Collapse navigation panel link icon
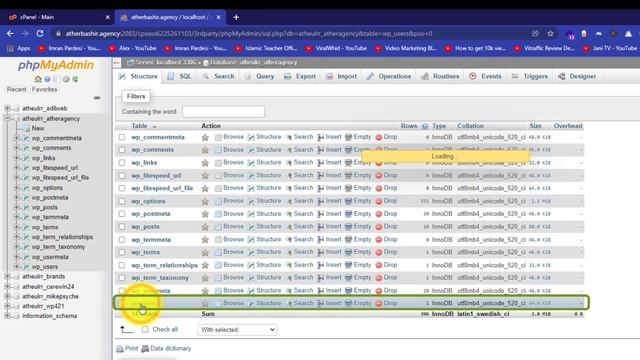The height and width of the screenshot is (360, 640). click(x=97, y=98)
